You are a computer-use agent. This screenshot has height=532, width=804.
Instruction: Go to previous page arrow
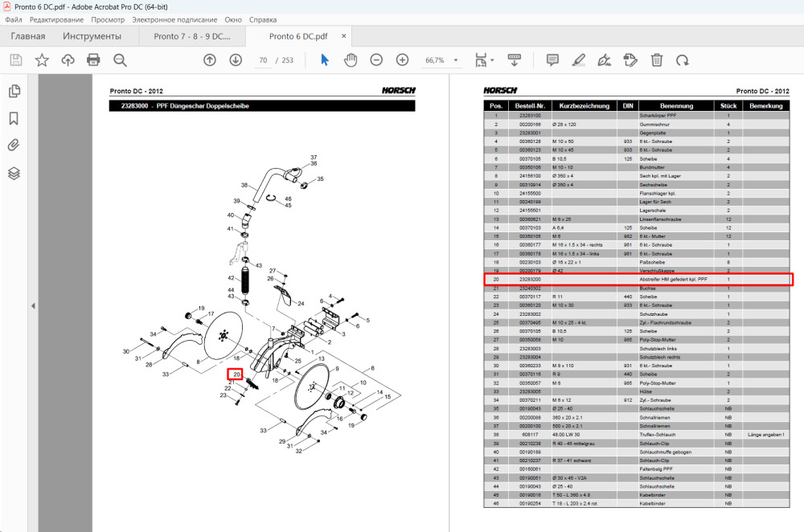tap(210, 60)
